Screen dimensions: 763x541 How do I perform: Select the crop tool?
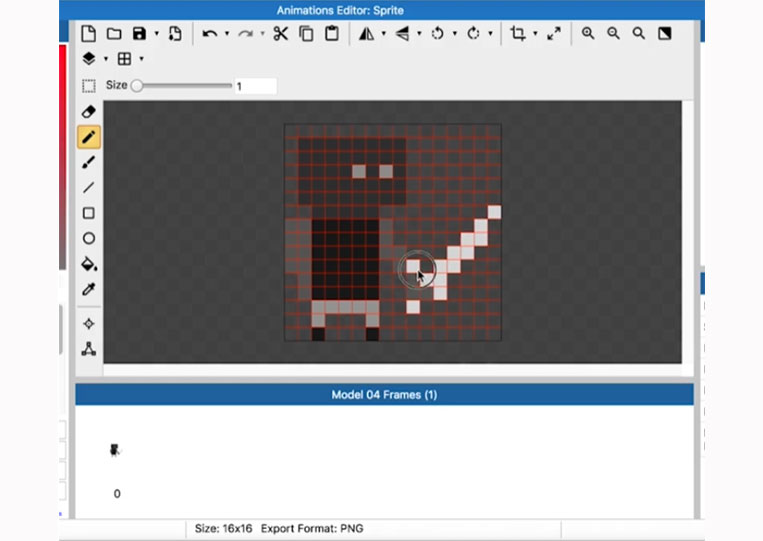point(518,34)
